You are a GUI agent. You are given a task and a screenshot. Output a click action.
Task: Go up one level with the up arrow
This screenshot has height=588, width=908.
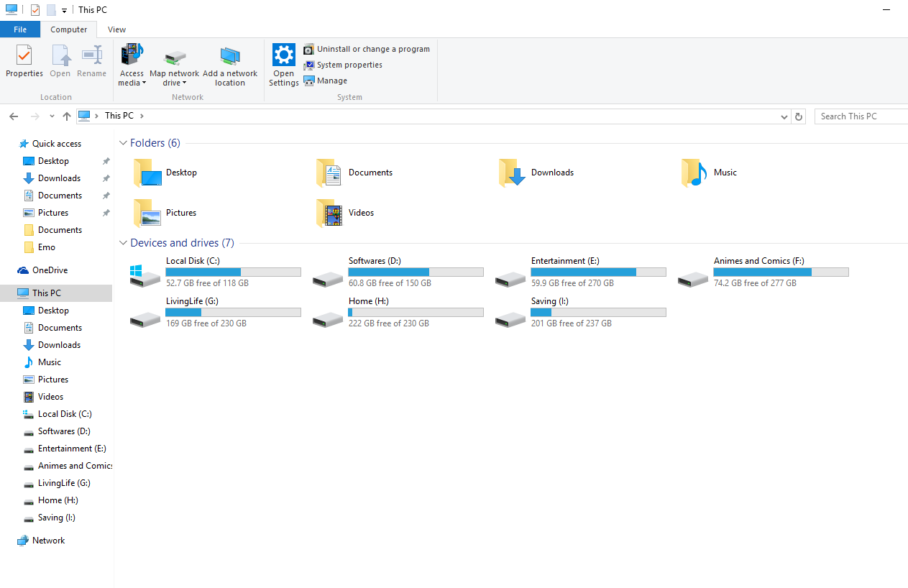coord(67,116)
